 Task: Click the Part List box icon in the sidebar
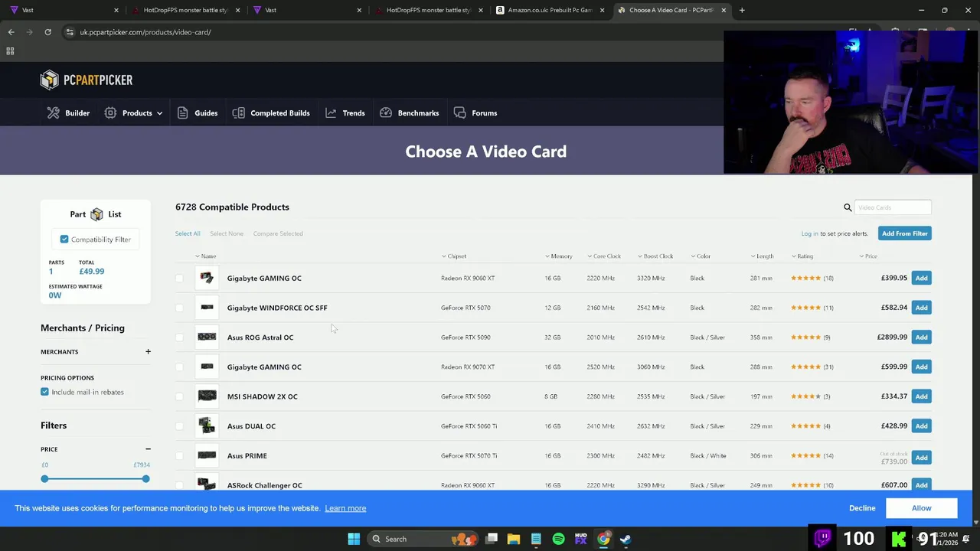pyautogui.click(x=96, y=214)
